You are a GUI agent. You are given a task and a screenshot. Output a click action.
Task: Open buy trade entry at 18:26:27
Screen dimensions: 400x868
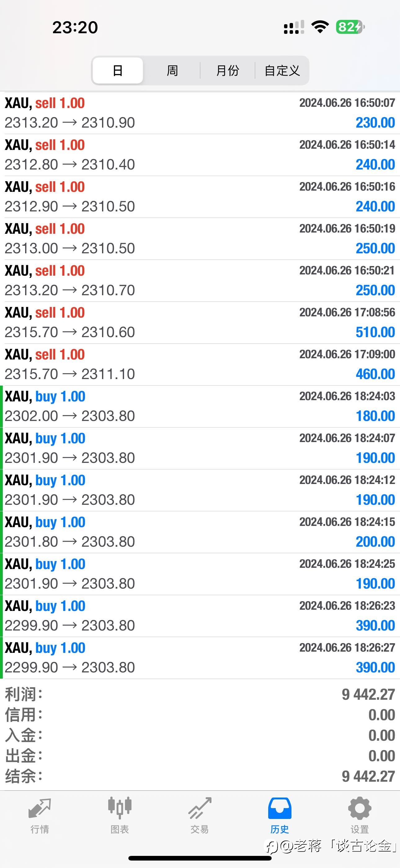pos(200,658)
